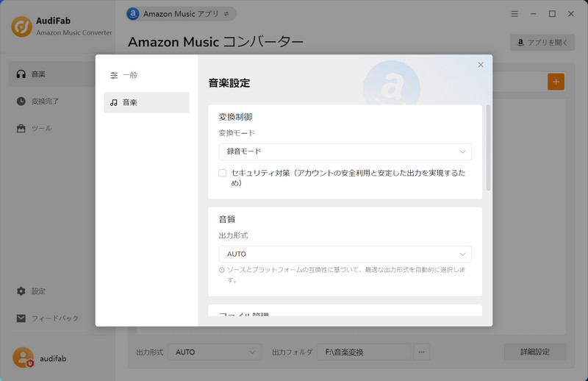The height and width of the screenshot is (381, 588).
Task: Click the toolbox icon beside ツール
Action: click(x=21, y=129)
